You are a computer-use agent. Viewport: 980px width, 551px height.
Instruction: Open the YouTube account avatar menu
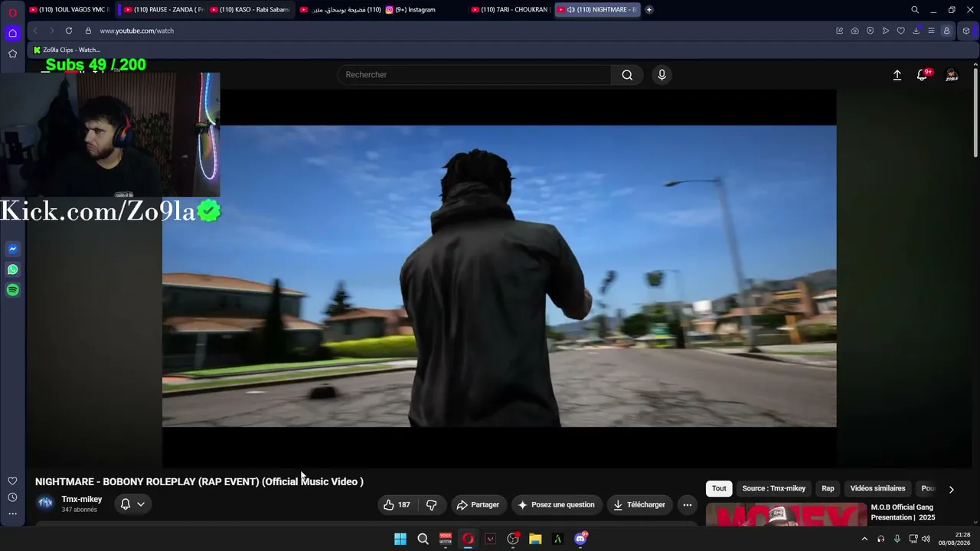pos(952,75)
